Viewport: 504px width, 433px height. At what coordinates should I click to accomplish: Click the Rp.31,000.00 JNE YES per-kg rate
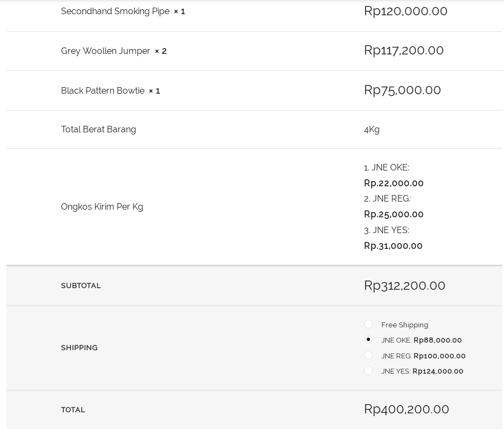(x=393, y=246)
